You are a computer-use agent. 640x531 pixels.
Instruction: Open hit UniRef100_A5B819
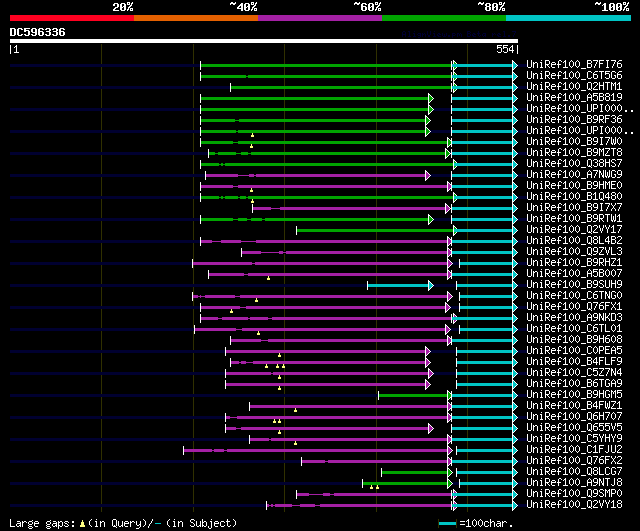574,98
